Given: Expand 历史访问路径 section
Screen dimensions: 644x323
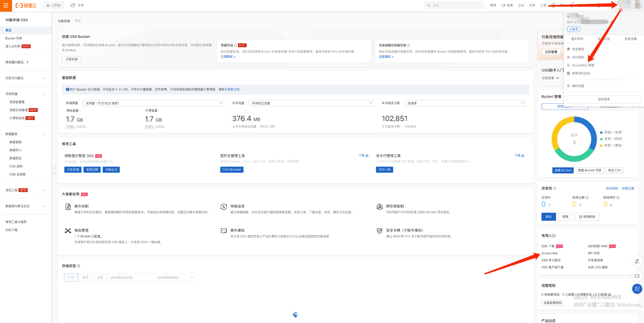Looking at the screenshot, I should (44, 78).
